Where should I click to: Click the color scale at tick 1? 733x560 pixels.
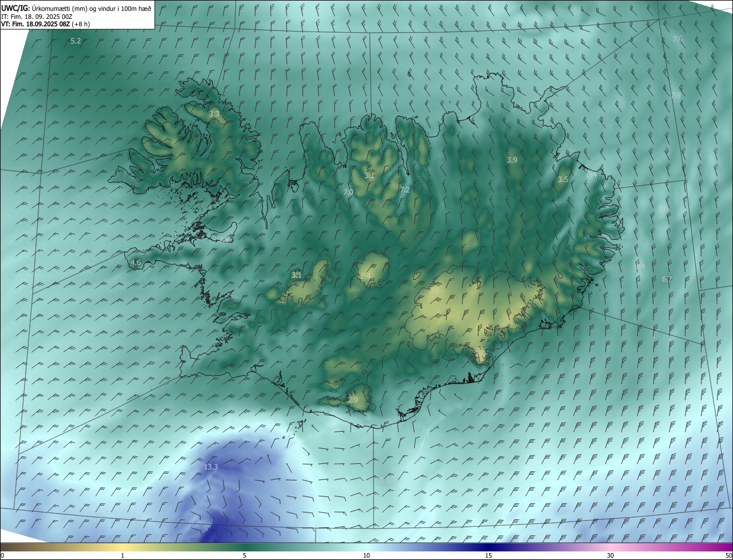(x=123, y=556)
